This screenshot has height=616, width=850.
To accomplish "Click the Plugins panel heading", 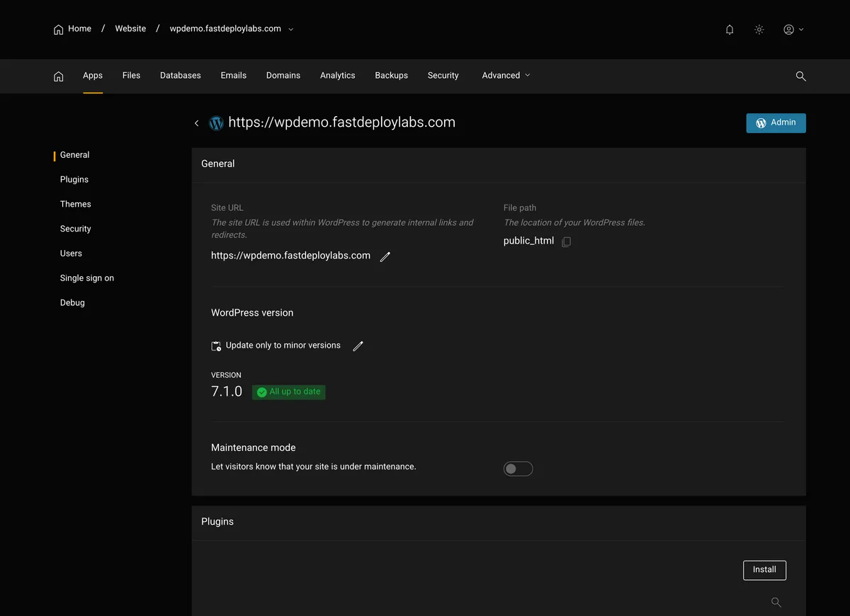I will click(x=217, y=522).
